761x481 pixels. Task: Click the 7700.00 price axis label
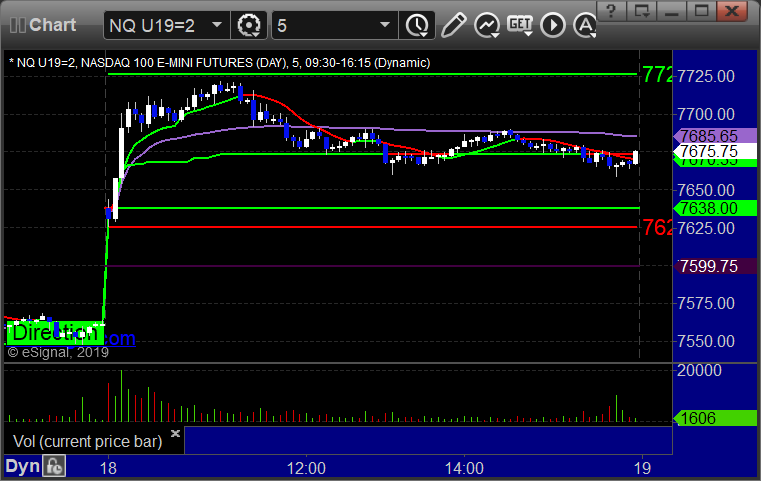pos(706,115)
